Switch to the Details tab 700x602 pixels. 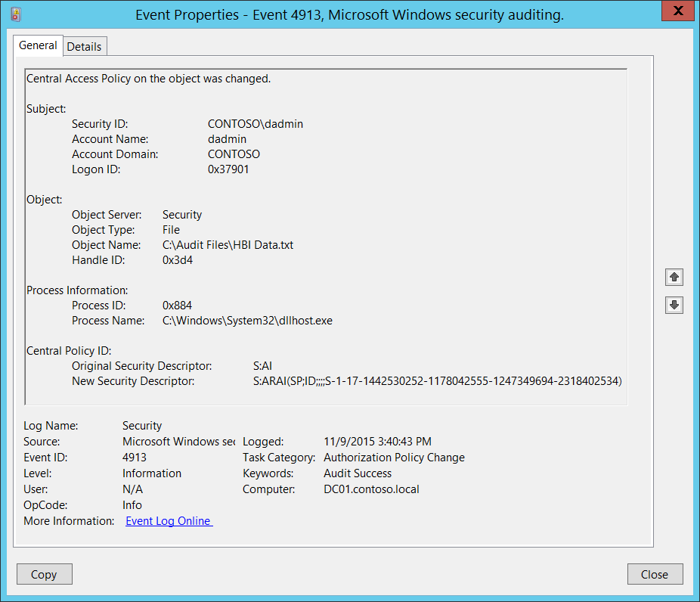pos(84,46)
